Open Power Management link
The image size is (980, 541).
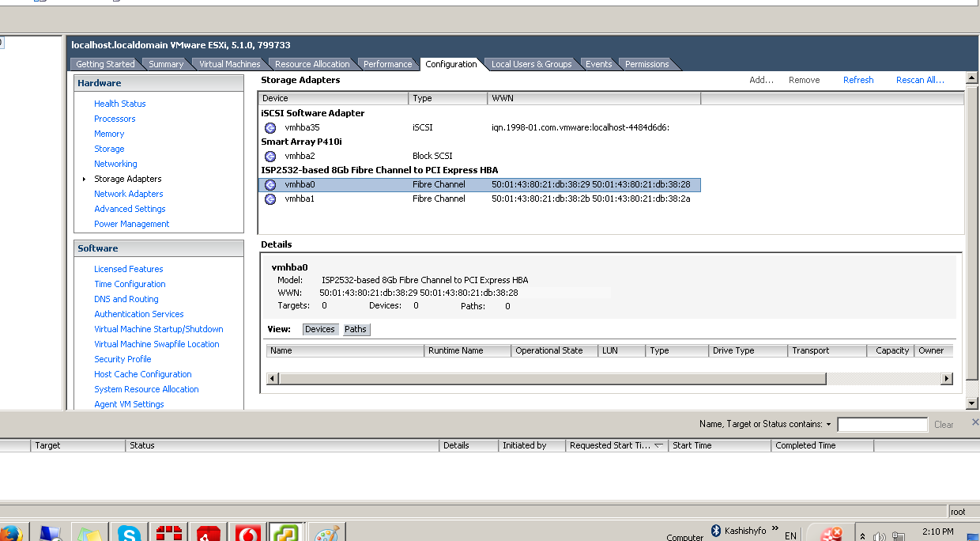131,224
